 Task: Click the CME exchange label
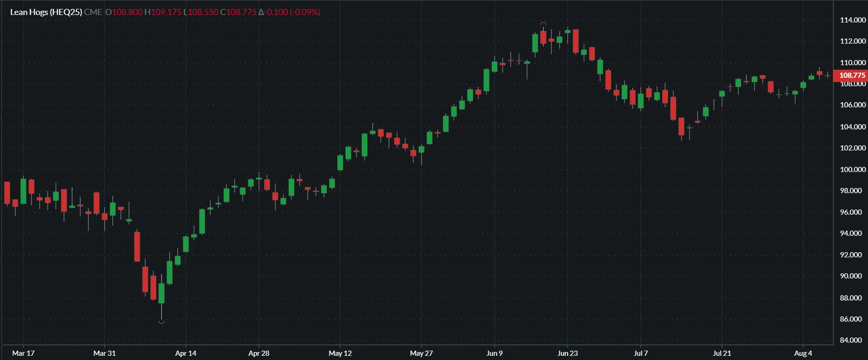click(93, 12)
